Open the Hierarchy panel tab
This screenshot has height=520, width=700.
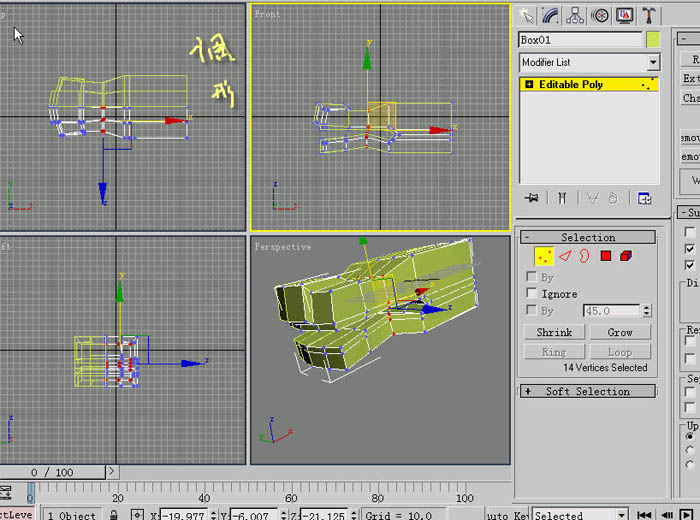[575, 16]
